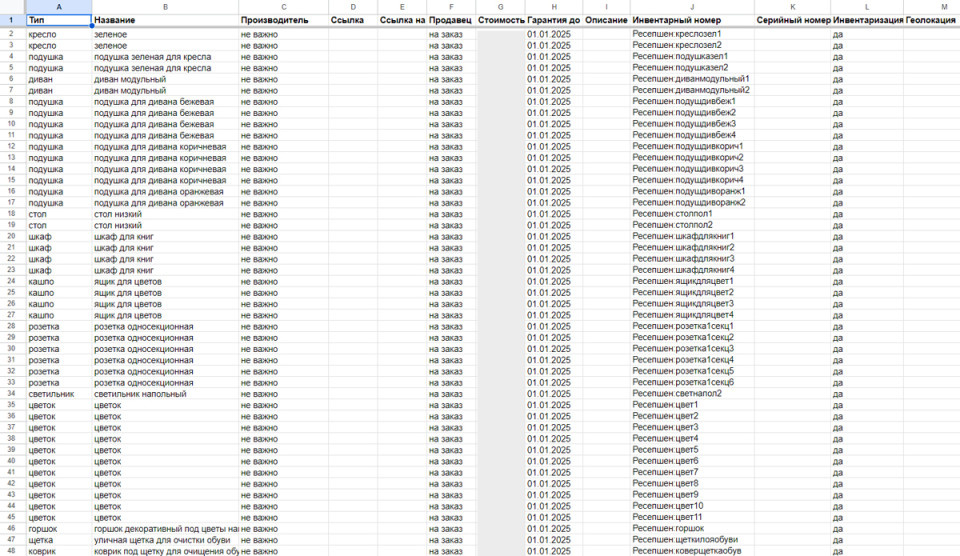Select cell 'Ресепшен:шкафдлякниг4'
This screenshot has height=556, width=960.
click(692, 270)
